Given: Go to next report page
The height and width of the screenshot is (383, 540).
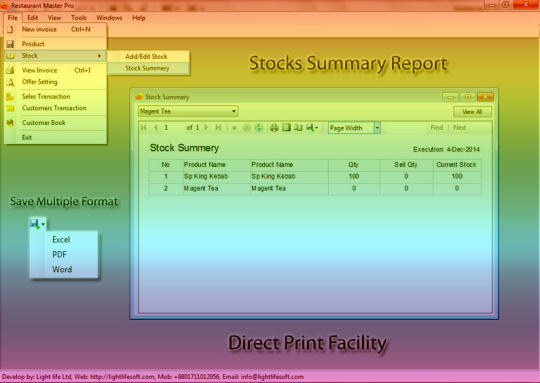Looking at the screenshot, I should [206, 128].
